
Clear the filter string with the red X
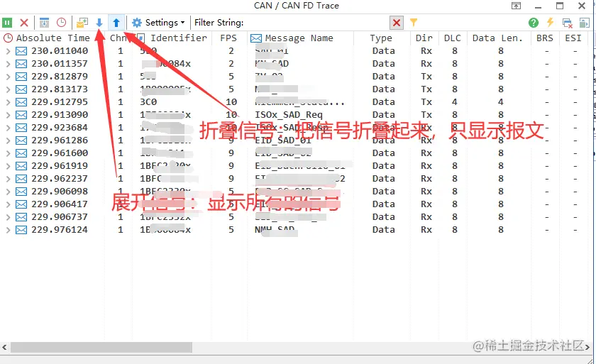coord(397,23)
